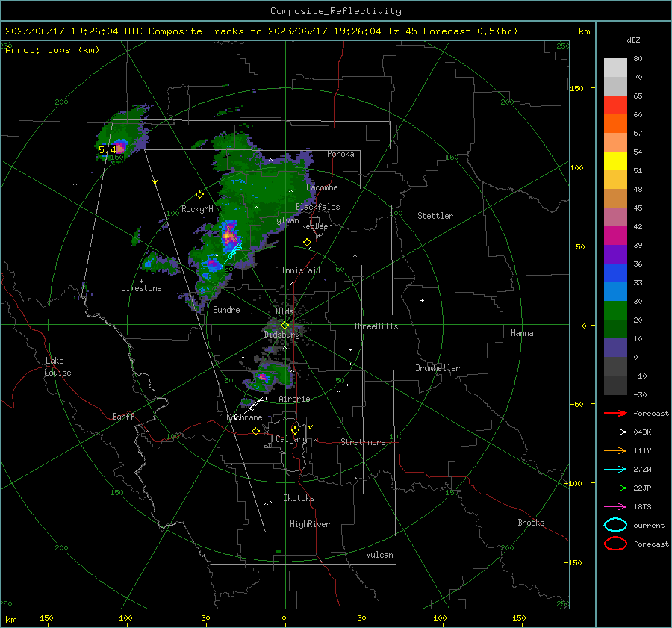
Task: Click the Sundre town label
Action: (226, 309)
